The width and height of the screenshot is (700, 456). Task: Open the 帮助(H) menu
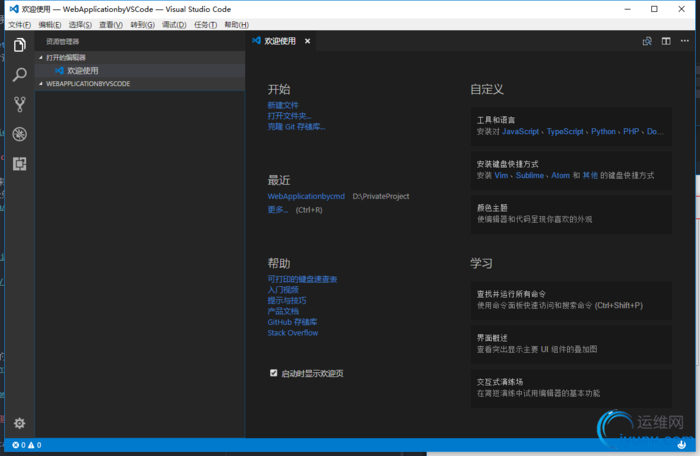coord(237,25)
